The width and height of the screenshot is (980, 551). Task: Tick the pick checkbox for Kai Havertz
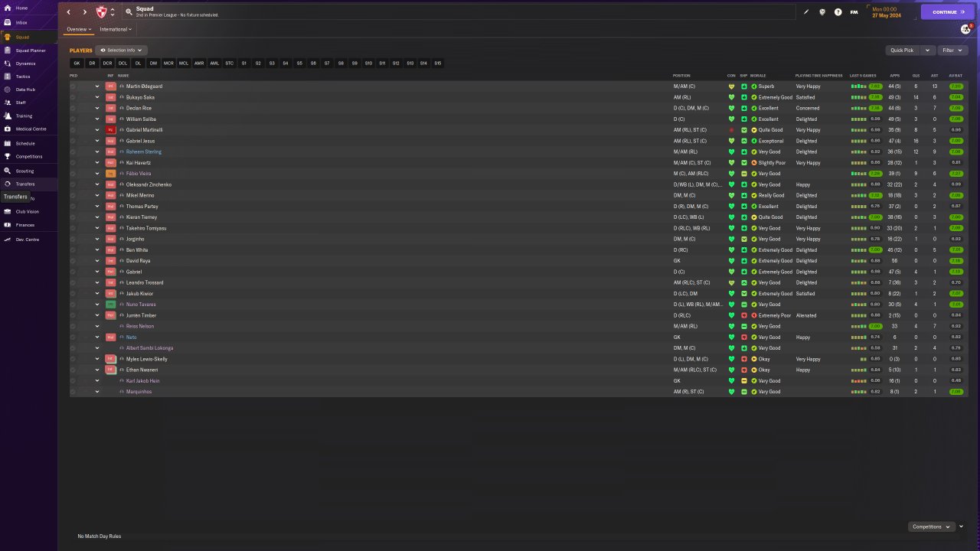pyautogui.click(x=73, y=163)
